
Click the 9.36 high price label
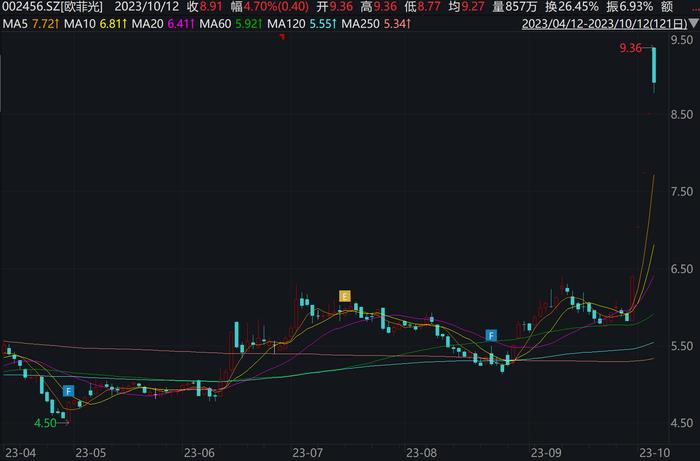tap(630, 48)
